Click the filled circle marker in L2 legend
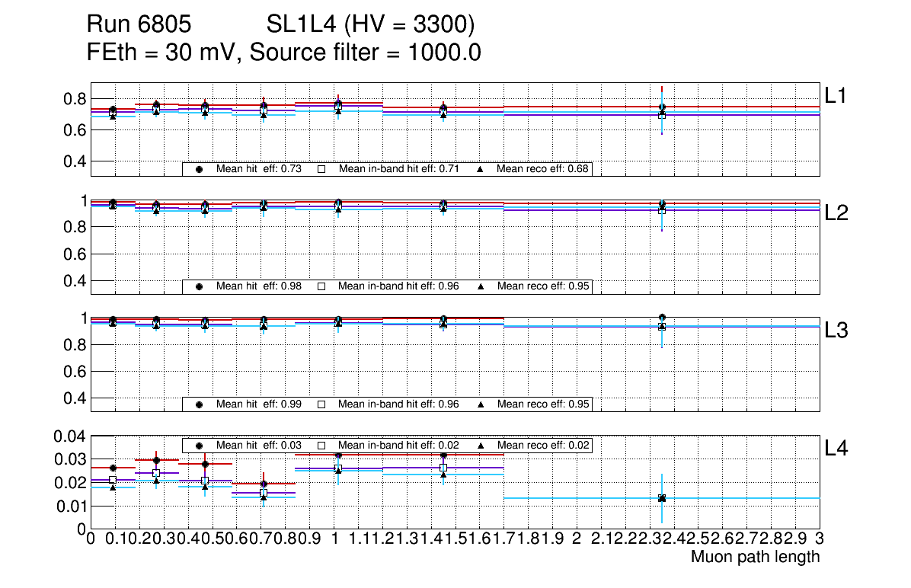This screenshot has width=911, height=588. point(200,286)
